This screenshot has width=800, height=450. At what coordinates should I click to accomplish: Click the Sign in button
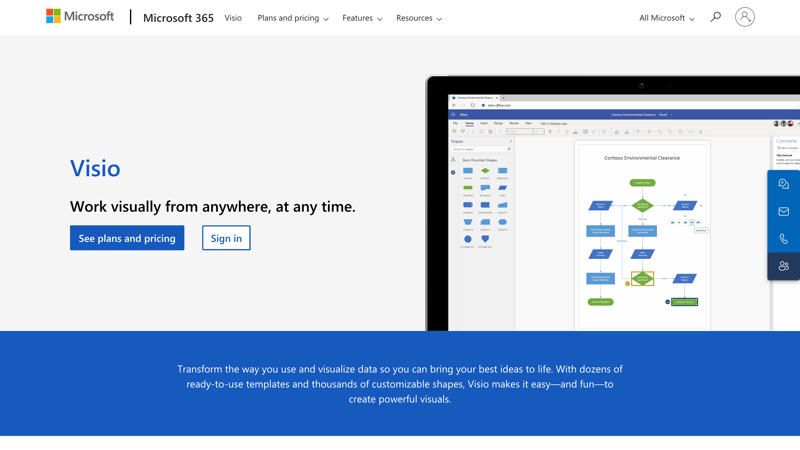[226, 238]
